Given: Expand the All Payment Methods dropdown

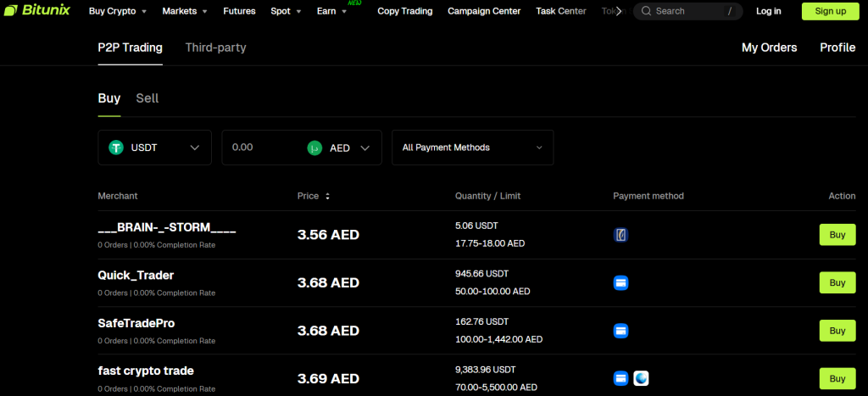Looking at the screenshot, I should [x=473, y=148].
